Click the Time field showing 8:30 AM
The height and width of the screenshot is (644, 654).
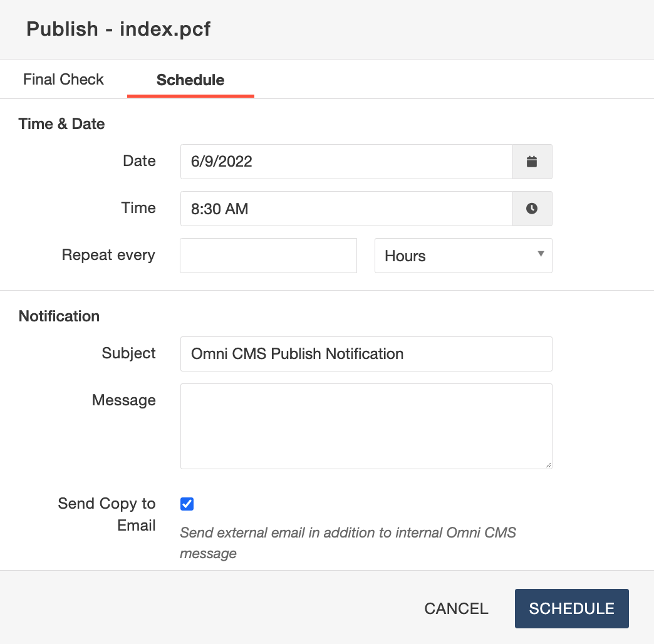tap(346, 209)
